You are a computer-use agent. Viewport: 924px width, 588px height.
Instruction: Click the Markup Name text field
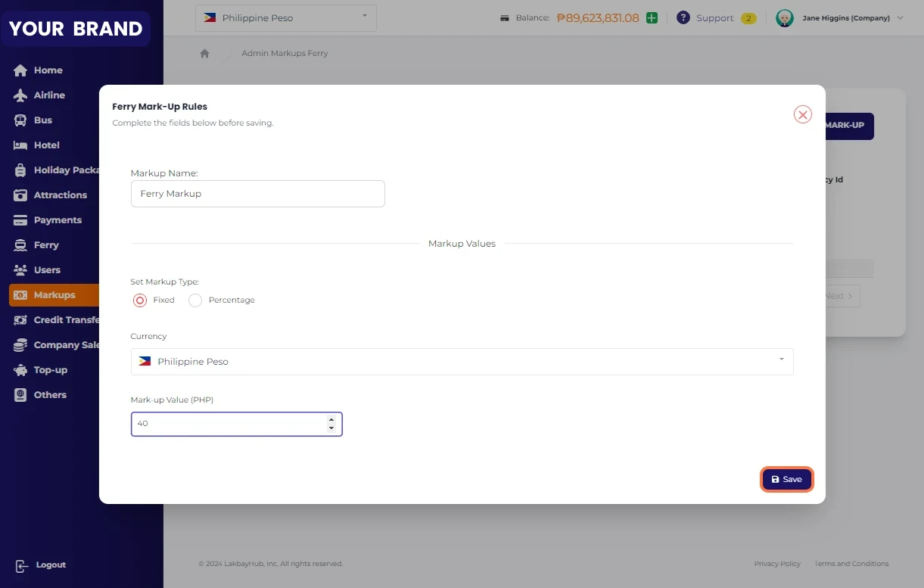tap(257, 194)
